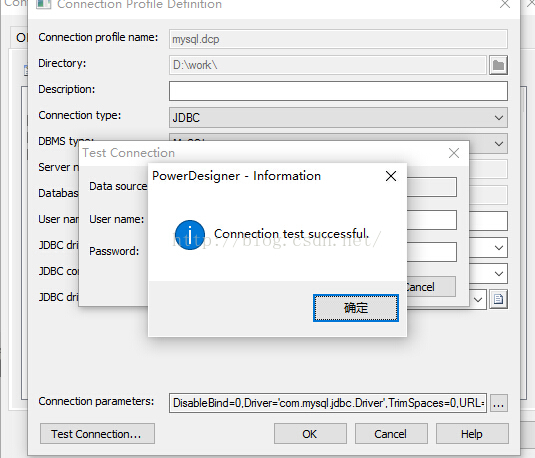Expand the JDBC driver jar files dropdown
The image size is (535, 458).
tap(478, 300)
